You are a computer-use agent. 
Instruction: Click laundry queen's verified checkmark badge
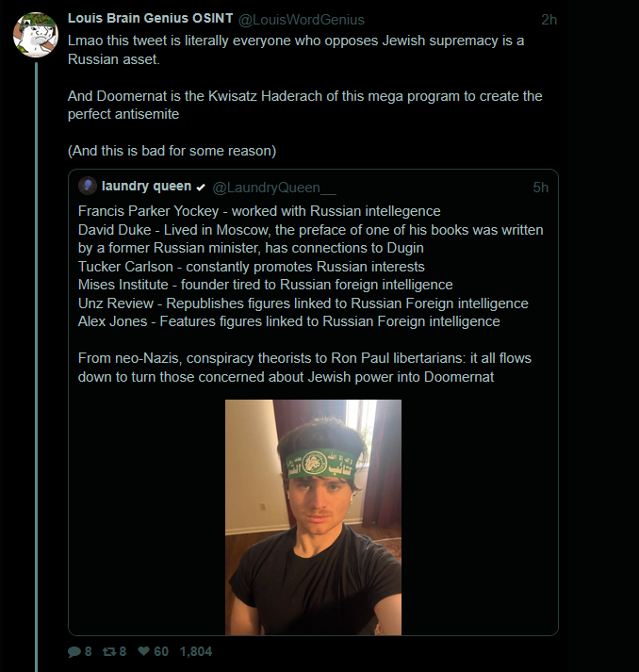point(201,188)
